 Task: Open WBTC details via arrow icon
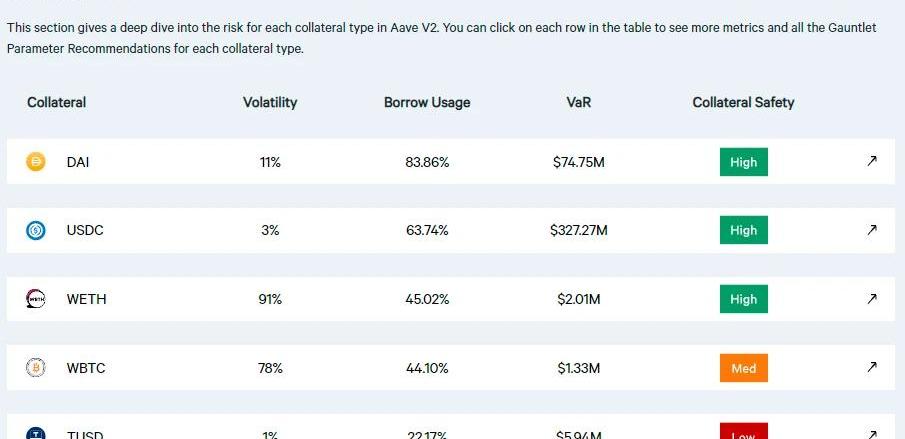(872, 368)
